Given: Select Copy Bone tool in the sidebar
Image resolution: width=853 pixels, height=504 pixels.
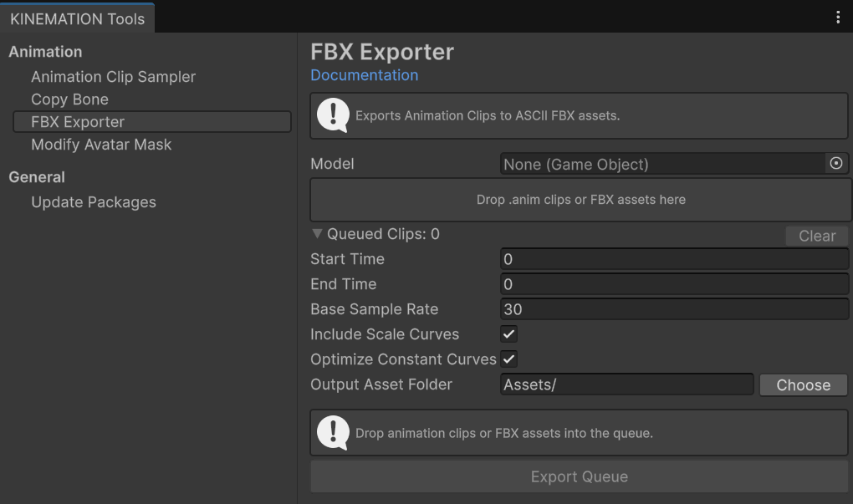Looking at the screenshot, I should 69,99.
